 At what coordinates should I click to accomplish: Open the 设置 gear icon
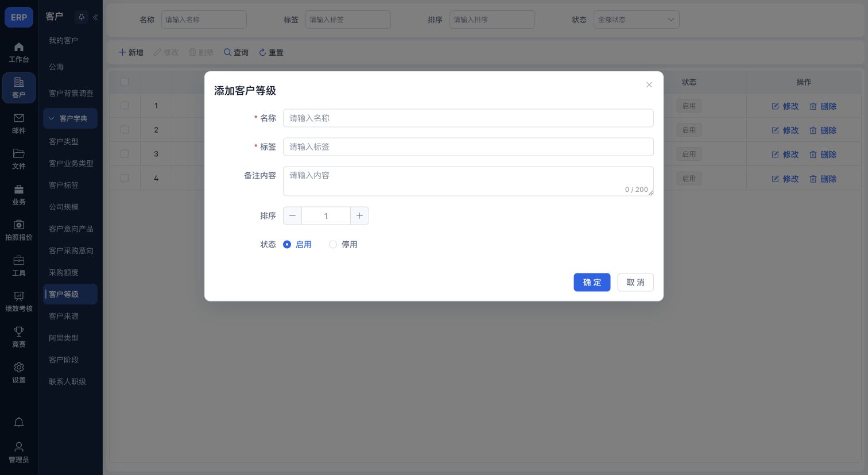tap(19, 368)
